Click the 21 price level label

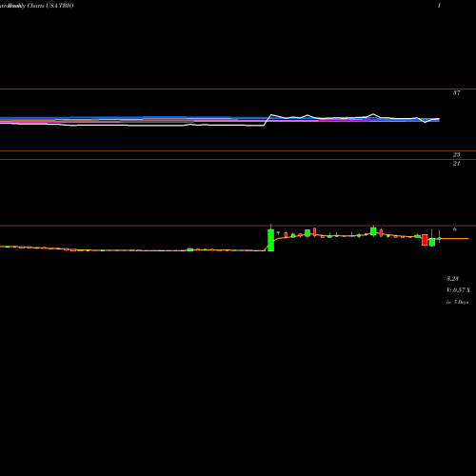pos(456,164)
